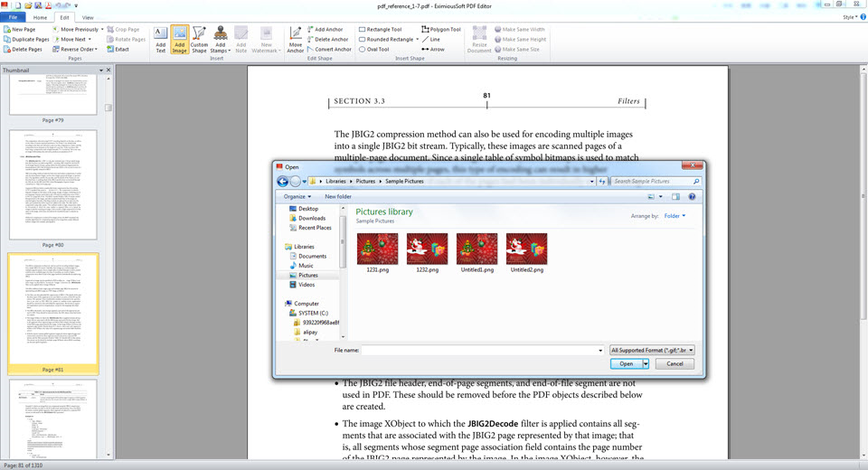Choose the Custom Shape tool
The height and width of the screenshot is (470, 868).
pos(199,39)
